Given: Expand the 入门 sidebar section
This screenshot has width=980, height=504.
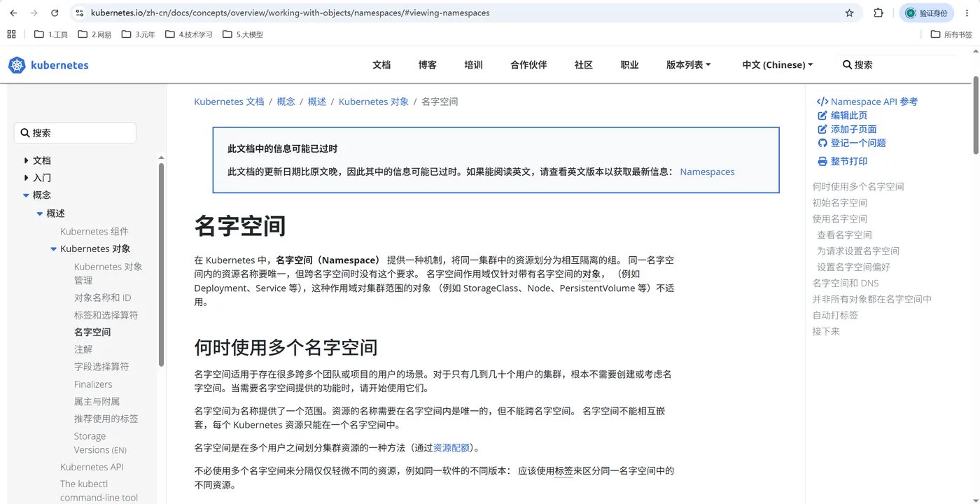Looking at the screenshot, I should [x=27, y=178].
